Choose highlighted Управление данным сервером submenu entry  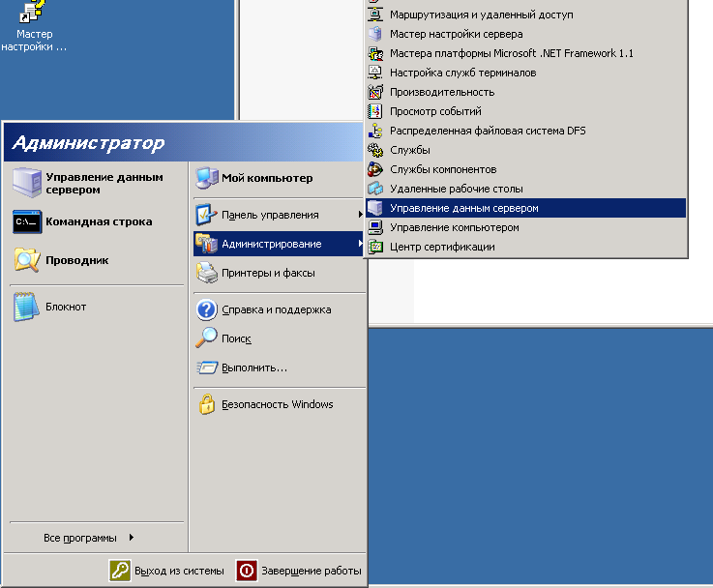pyautogui.click(x=526, y=208)
